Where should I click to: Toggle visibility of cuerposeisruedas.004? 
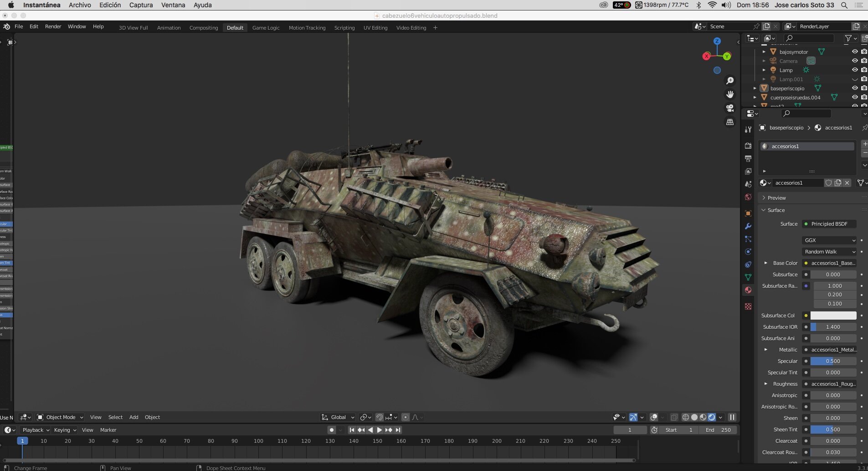[855, 97]
